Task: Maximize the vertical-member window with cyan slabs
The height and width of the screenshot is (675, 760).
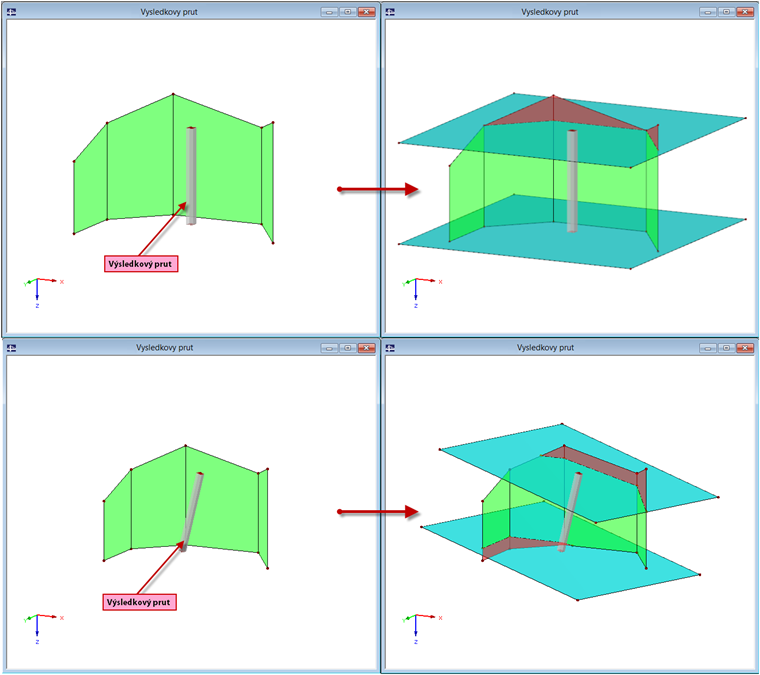Action: coord(727,12)
